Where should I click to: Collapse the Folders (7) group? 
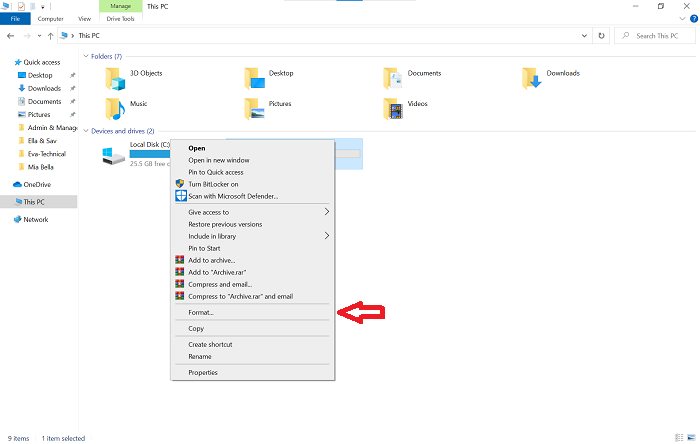tap(86, 56)
